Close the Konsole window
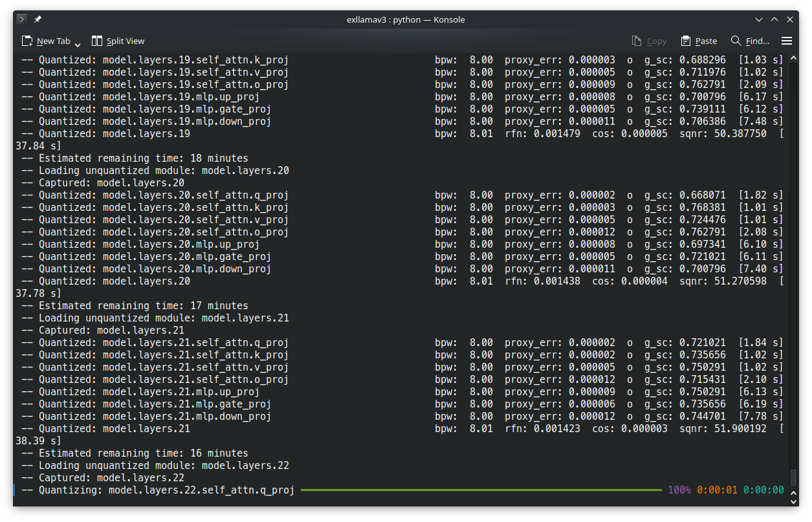 click(x=790, y=19)
